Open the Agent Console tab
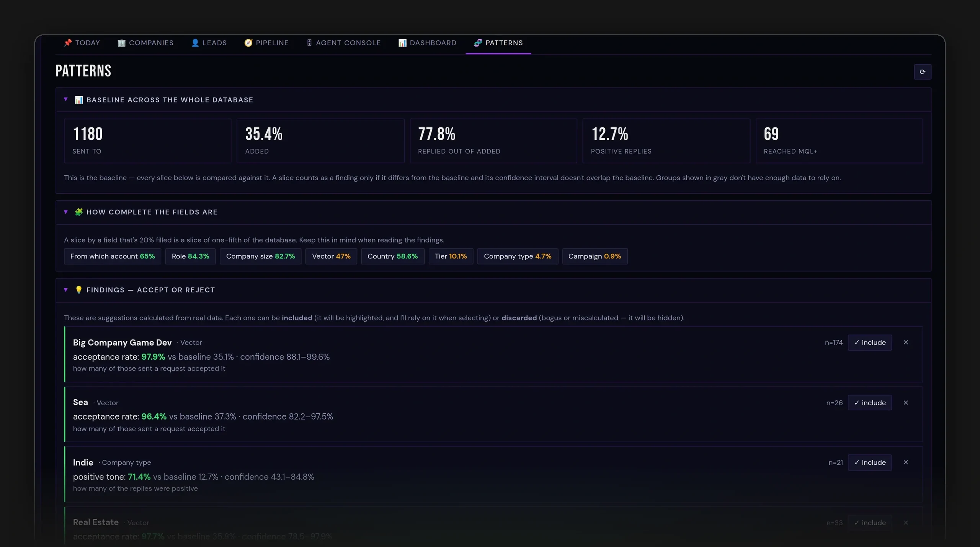This screenshot has height=547, width=980. (x=343, y=42)
